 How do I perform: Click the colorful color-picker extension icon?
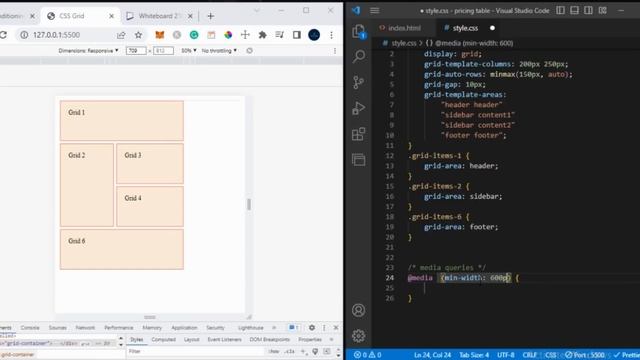click(228, 35)
